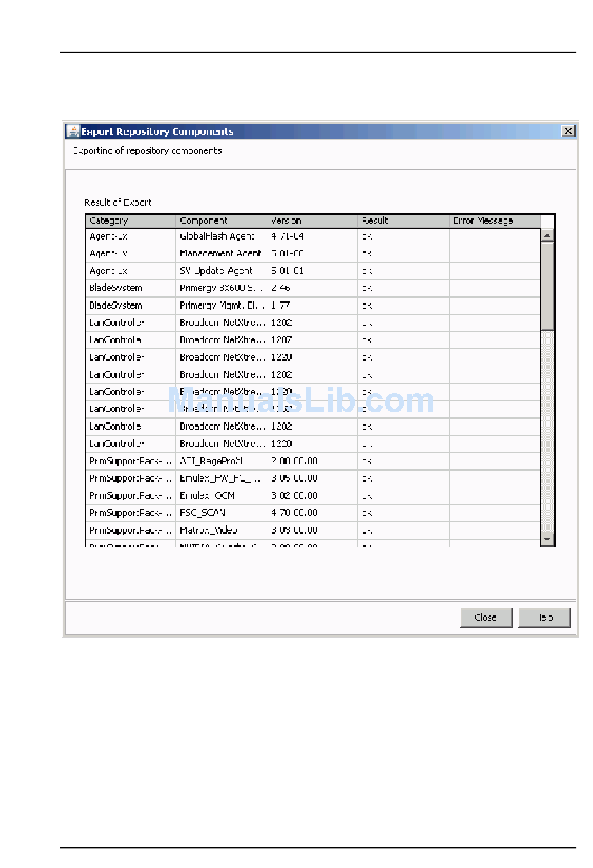593x868 pixels.
Task: Select the Primergy Mgmt. Bl... cell
Action: pyautogui.click(x=221, y=305)
